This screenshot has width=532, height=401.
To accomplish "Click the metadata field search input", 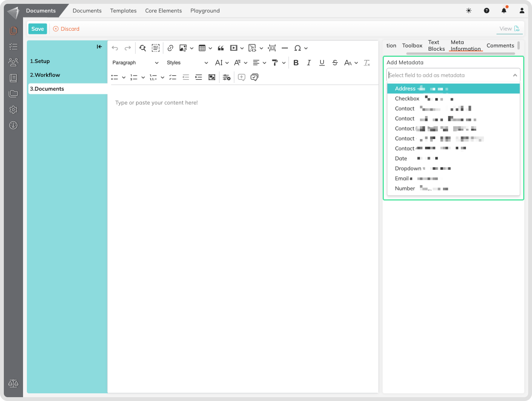I will click(x=448, y=75).
